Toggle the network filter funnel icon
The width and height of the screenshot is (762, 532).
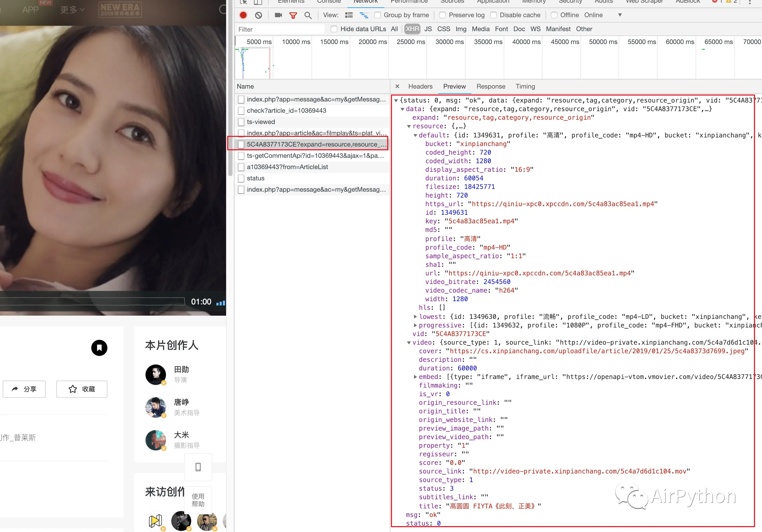coord(293,15)
